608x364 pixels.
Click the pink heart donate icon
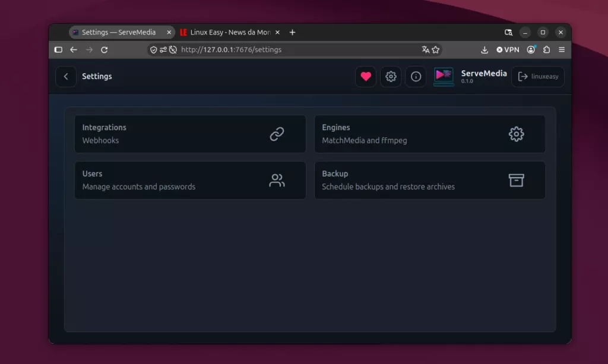365,77
